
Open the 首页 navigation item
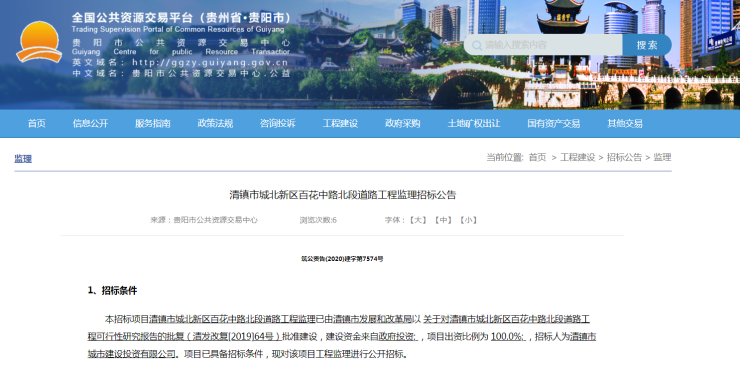37,124
